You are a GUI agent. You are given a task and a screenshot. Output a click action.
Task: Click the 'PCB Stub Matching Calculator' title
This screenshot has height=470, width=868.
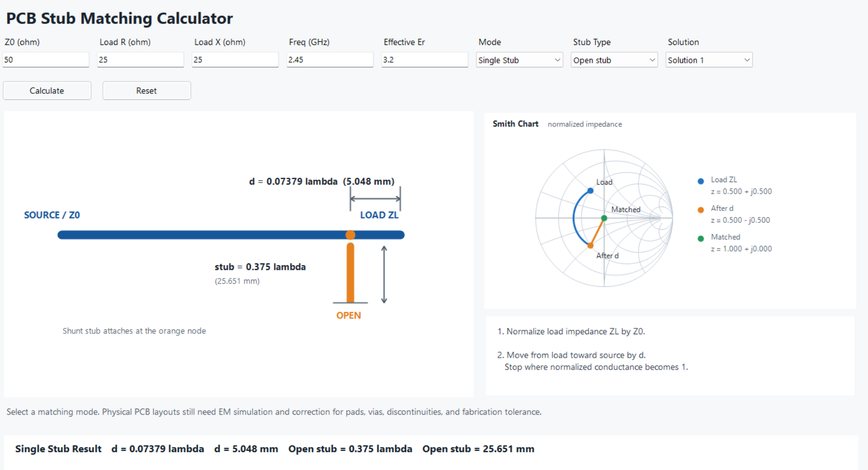pyautogui.click(x=119, y=18)
